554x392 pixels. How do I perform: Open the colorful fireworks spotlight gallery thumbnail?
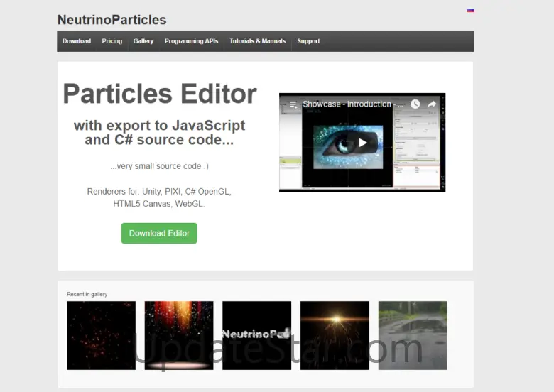pyautogui.click(x=179, y=335)
